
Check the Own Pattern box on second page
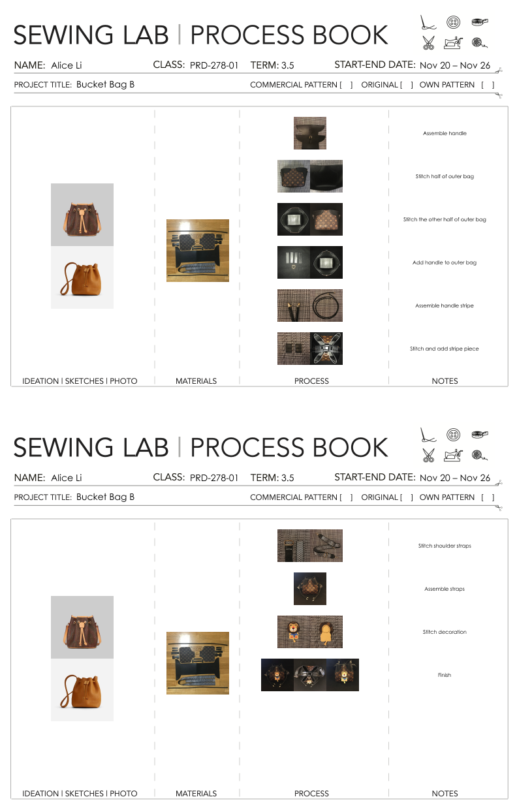tap(488, 497)
